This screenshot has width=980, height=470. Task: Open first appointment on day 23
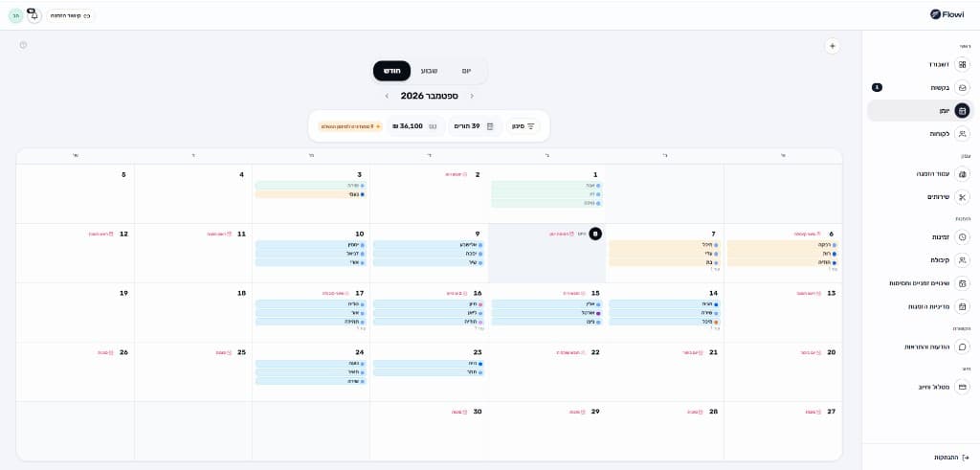(429, 363)
